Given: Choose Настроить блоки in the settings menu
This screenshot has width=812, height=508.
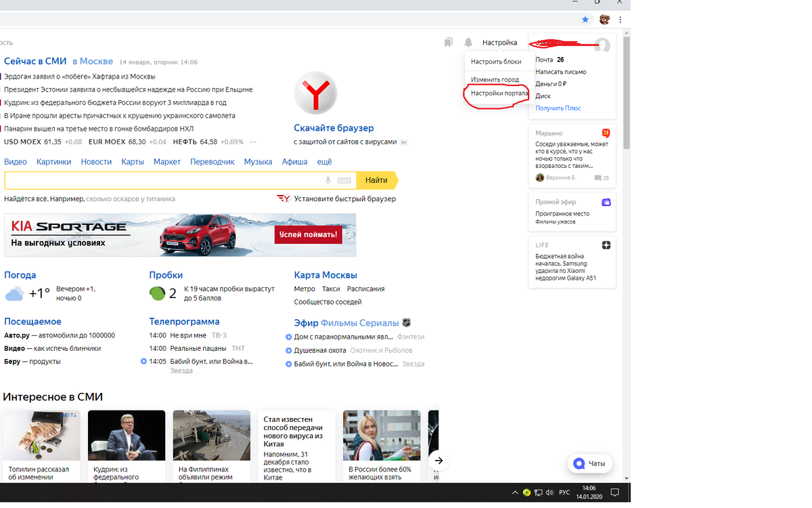Looking at the screenshot, I should click(496, 61).
